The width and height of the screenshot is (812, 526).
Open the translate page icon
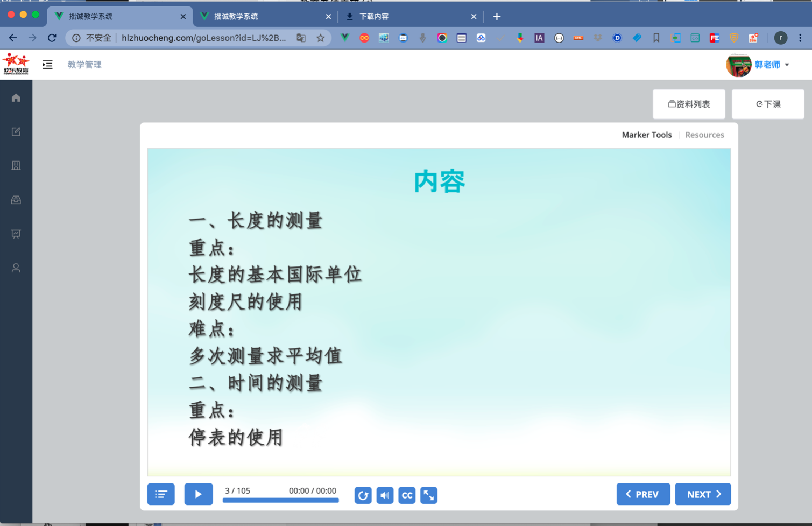pos(301,38)
